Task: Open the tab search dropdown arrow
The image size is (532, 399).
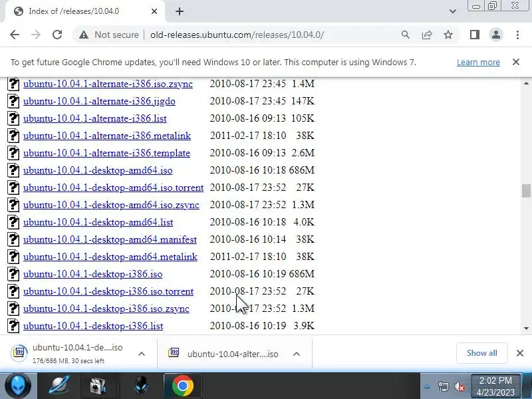Action: (453, 11)
